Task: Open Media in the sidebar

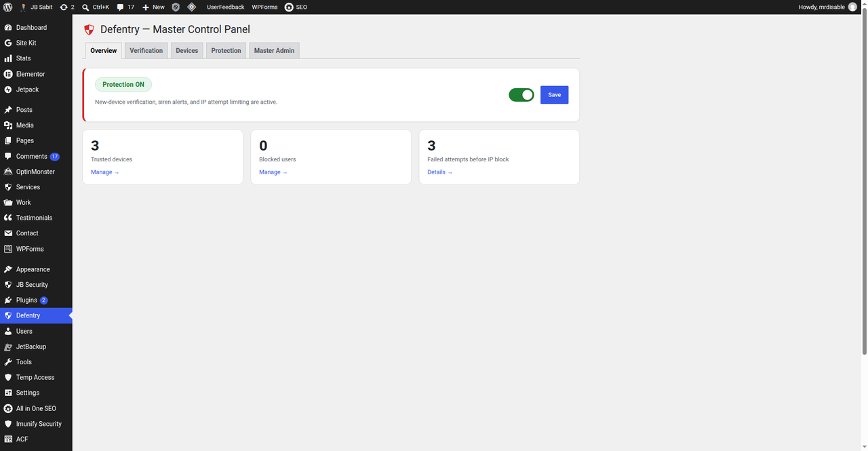Action: (x=36, y=125)
